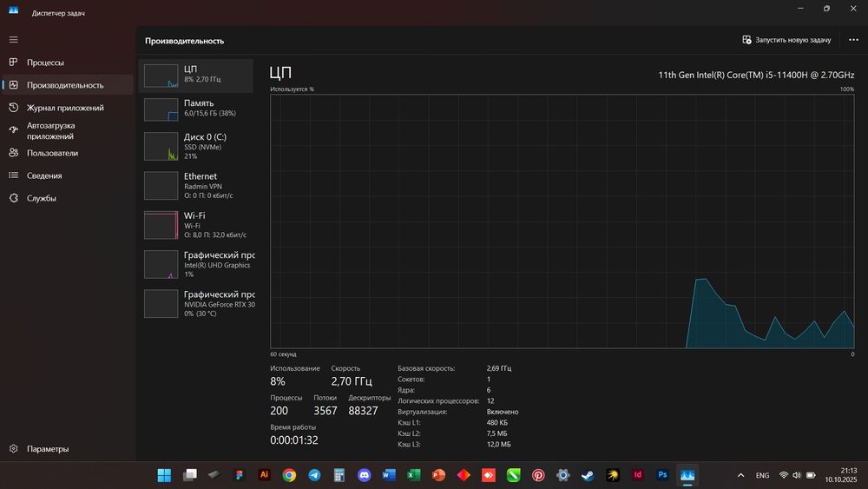Open Telegram from taskbar
The image size is (868, 489).
[x=314, y=475]
